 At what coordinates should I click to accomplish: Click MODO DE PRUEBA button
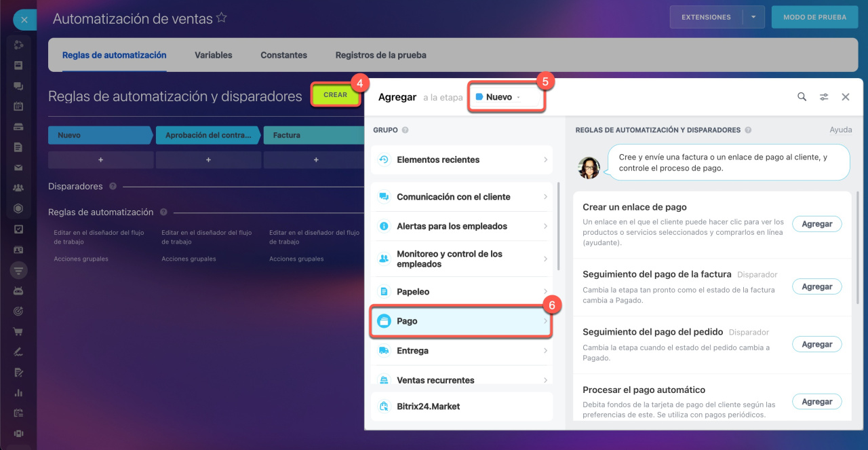point(814,17)
